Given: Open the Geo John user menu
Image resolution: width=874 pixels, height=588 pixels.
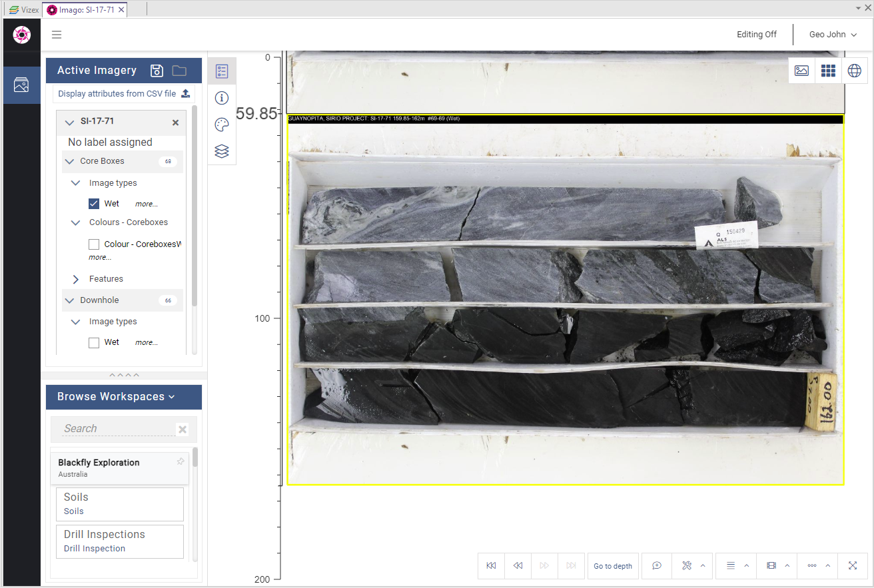Looking at the screenshot, I should pyautogui.click(x=831, y=34).
